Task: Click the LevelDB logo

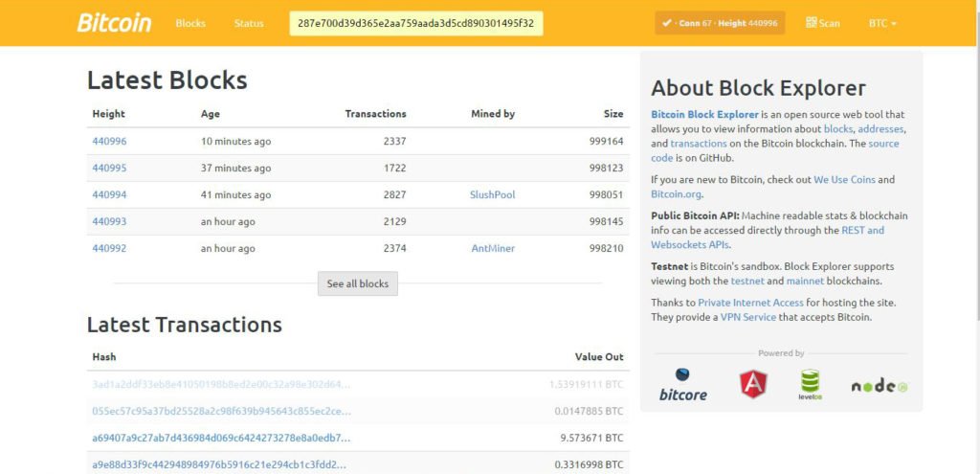Action: tap(810, 385)
